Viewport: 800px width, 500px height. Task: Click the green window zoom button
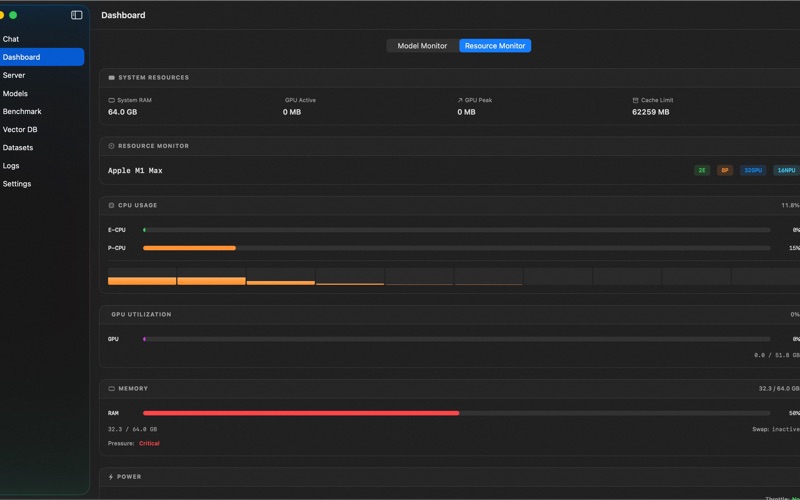[x=13, y=15]
